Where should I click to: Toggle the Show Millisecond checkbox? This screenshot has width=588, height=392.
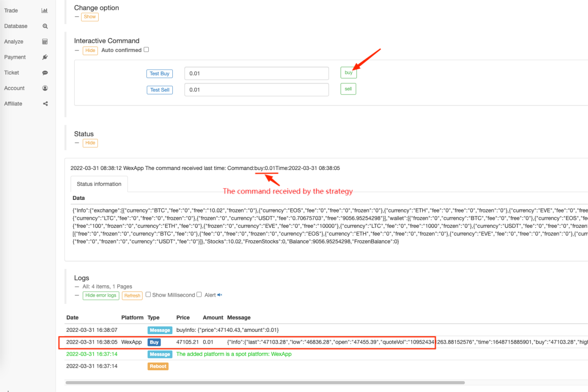point(148,294)
